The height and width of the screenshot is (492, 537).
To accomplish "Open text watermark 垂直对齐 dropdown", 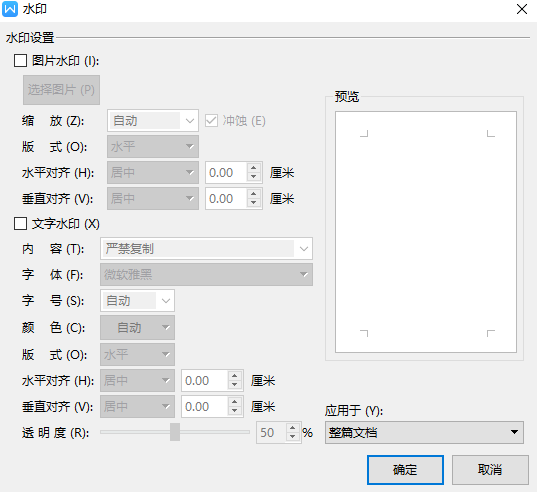I will [x=137, y=406].
